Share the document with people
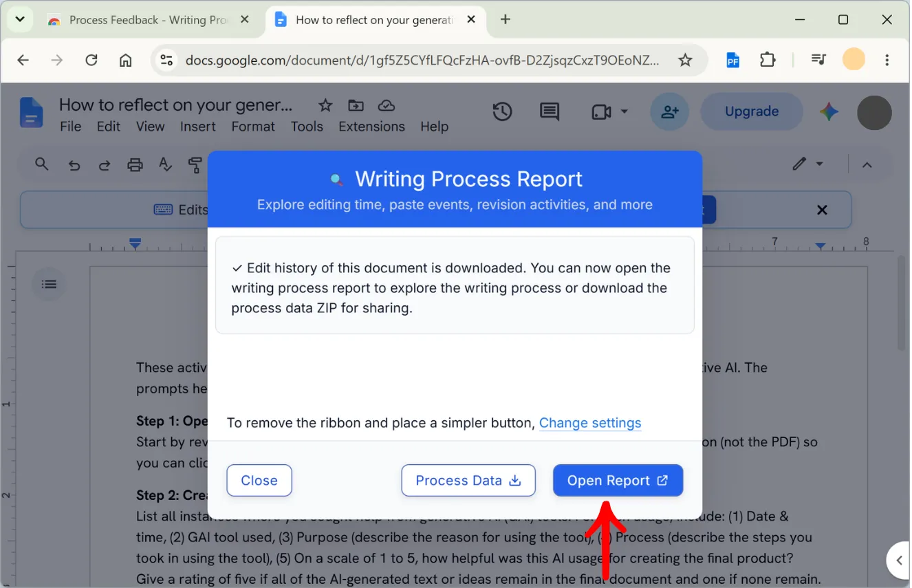Screen dimensions: 912x588 point(670,111)
